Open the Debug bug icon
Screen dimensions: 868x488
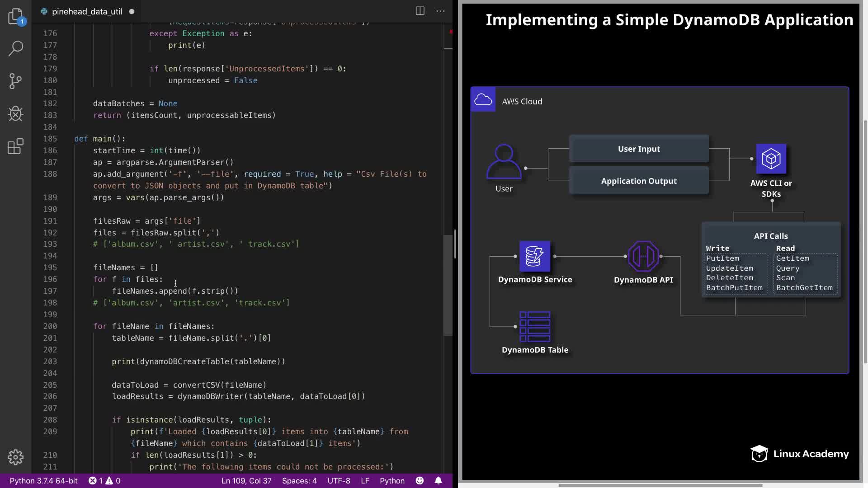(15, 113)
